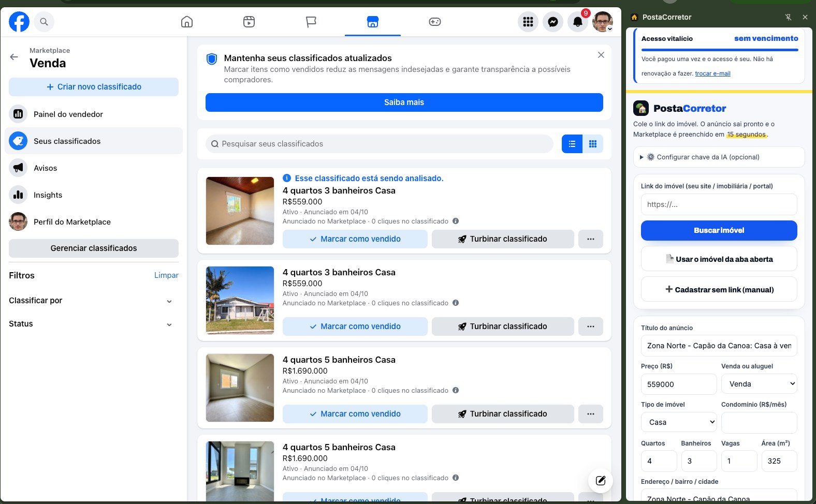Open the Gaming controller icon
This screenshot has height=504, width=816.
(435, 22)
